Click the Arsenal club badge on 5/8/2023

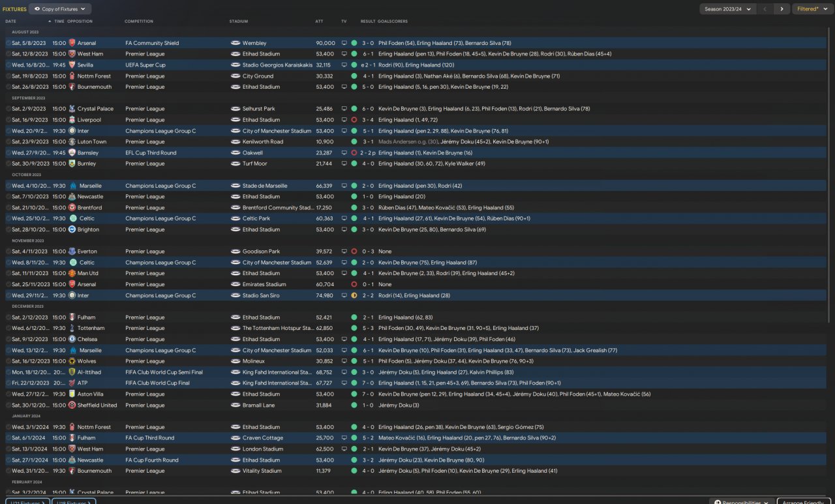72,43
